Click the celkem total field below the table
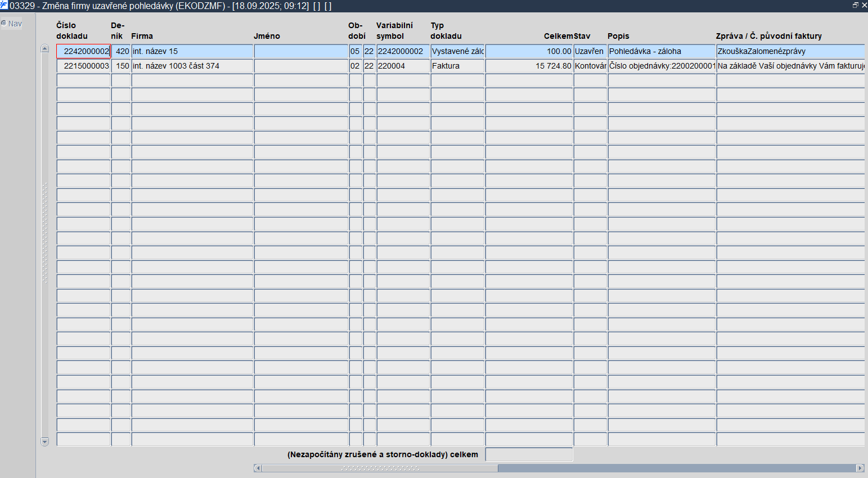Image resolution: width=868 pixels, height=478 pixels. pos(529,454)
